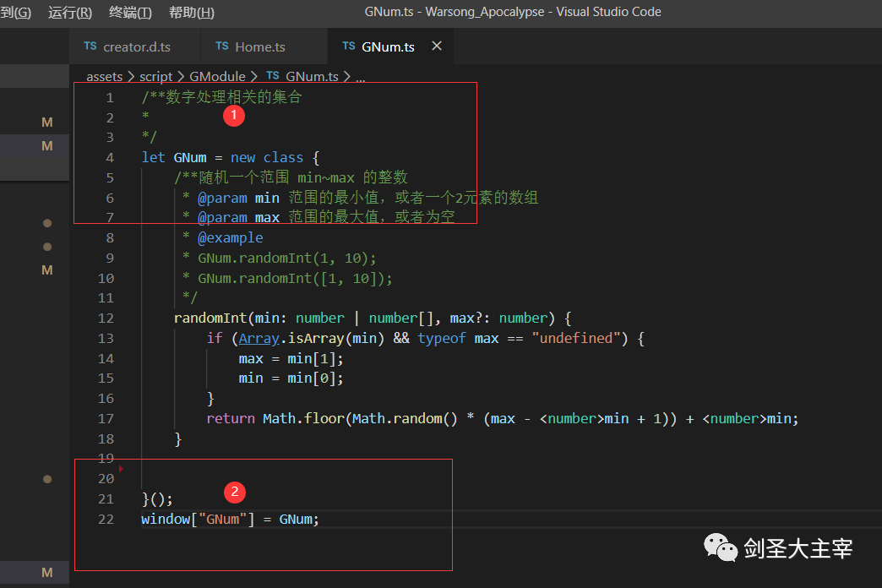The width and height of the screenshot is (882, 588).
Task: Click the '@param min' tag on line 6
Action: [x=238, y=198]
